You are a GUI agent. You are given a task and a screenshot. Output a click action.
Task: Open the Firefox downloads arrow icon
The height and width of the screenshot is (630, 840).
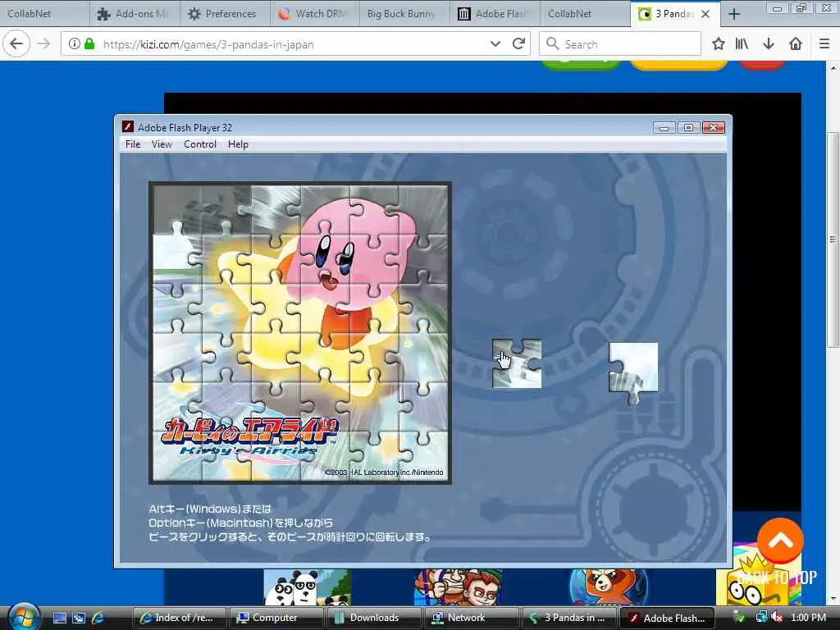(x=768, y=44)
